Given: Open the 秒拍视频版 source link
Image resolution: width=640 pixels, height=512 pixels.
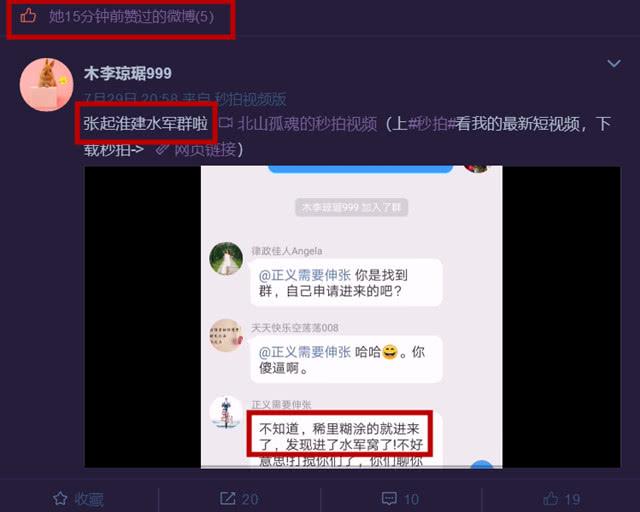Looking at the screenshot, I should tap(251, 99).
